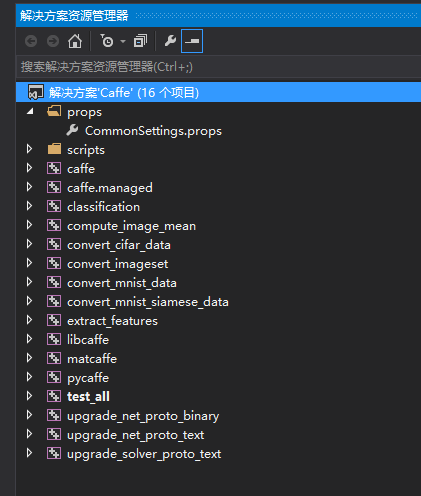Toggle the Preview Selected Items button

click(x=192, y=41)
